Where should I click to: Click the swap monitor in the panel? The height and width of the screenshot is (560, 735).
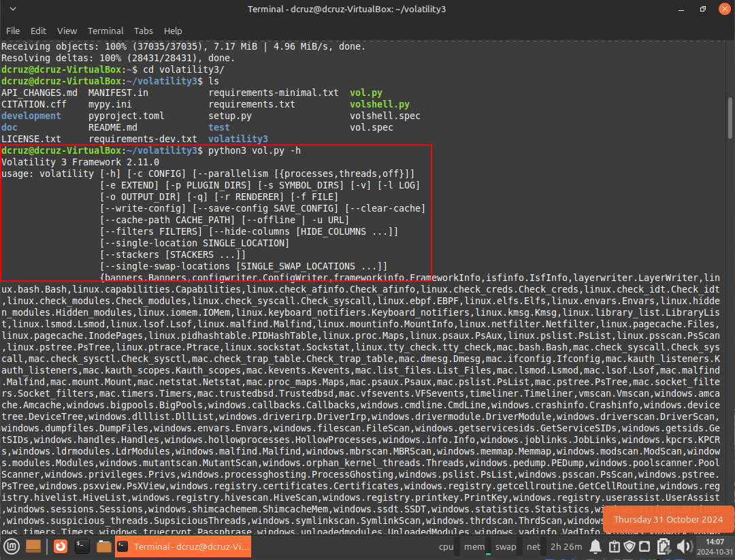(x=508, y=546)
